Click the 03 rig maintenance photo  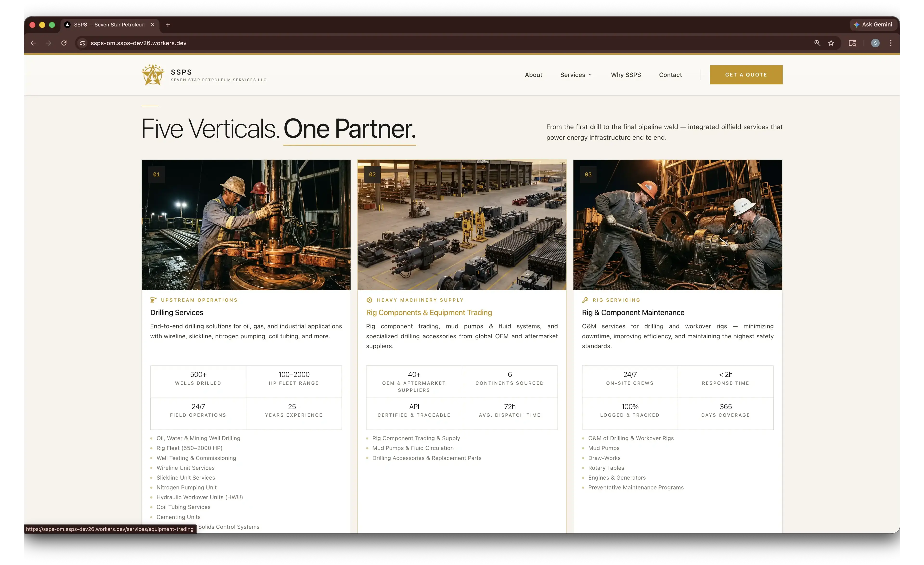pos(677,225)
